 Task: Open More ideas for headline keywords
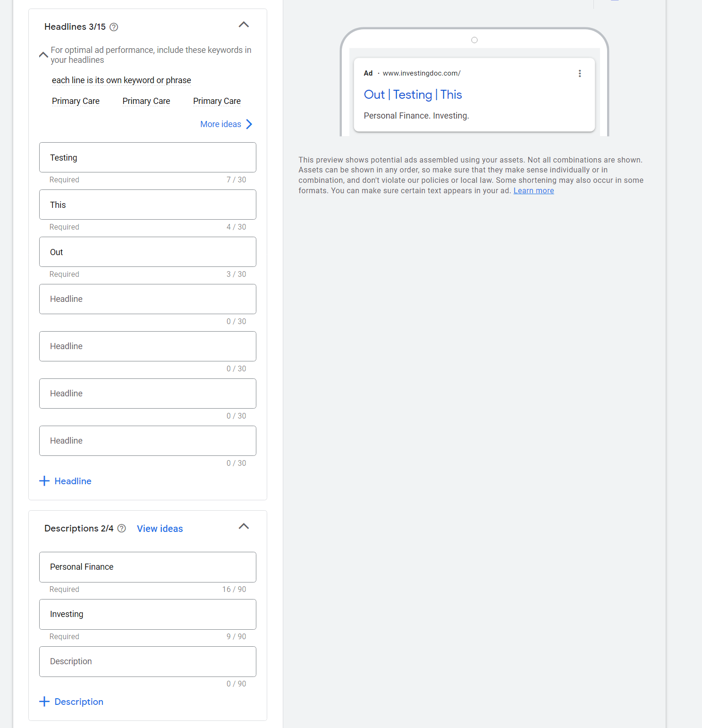pos(227,124)
